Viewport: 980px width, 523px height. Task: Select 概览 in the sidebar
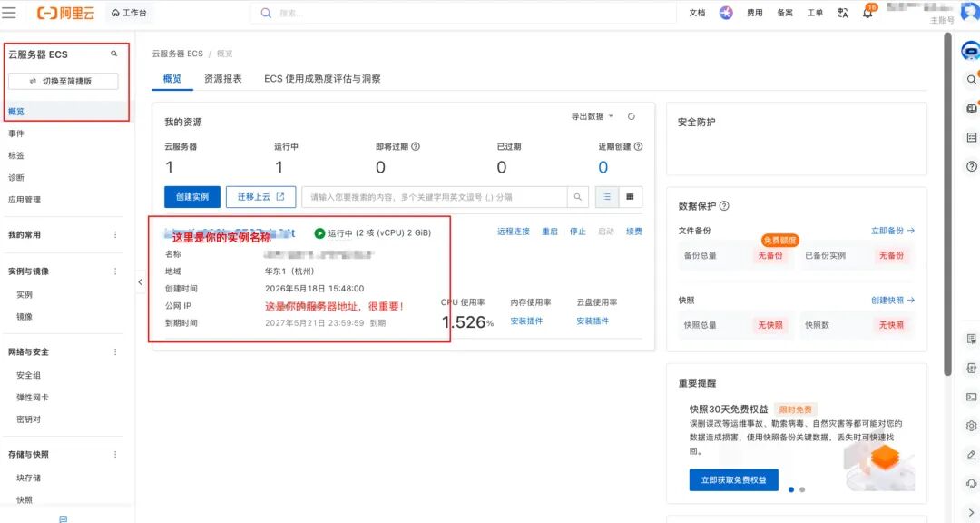(16, 112)
